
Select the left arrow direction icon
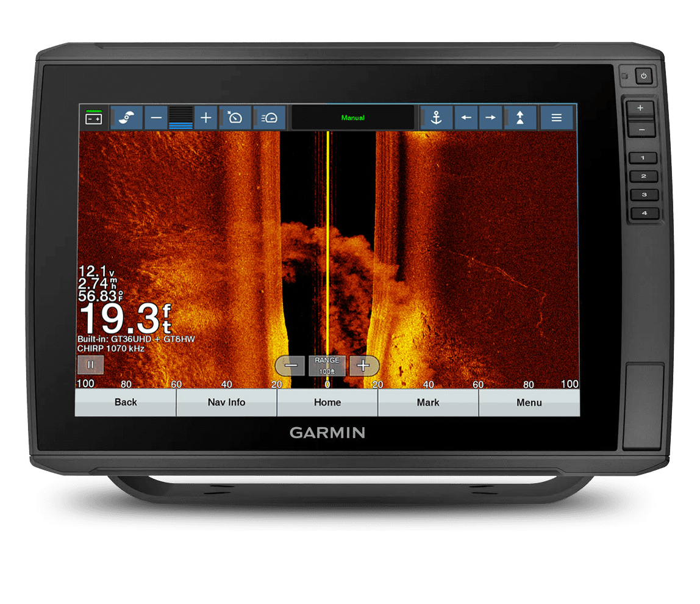[x=466, y=117]
